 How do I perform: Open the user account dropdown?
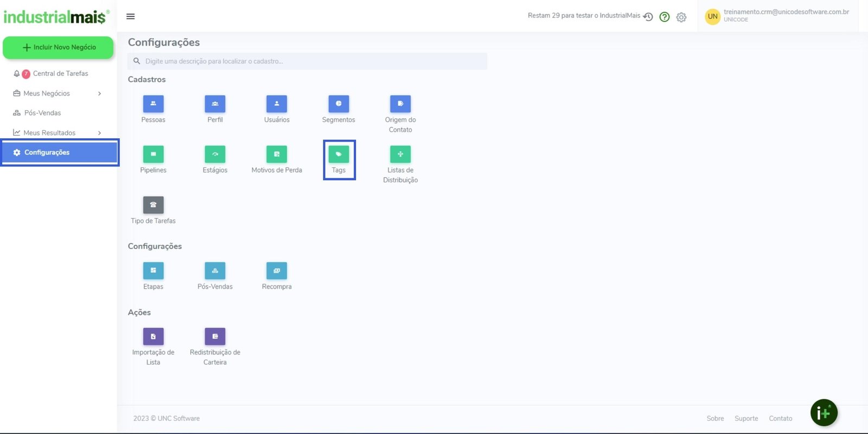click(777, 16)
